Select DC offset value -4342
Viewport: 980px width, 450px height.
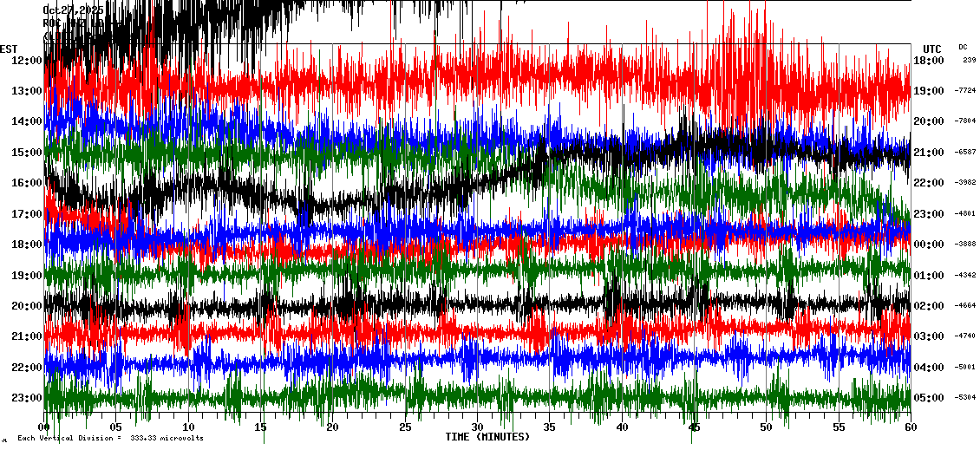tap(965, 275)
